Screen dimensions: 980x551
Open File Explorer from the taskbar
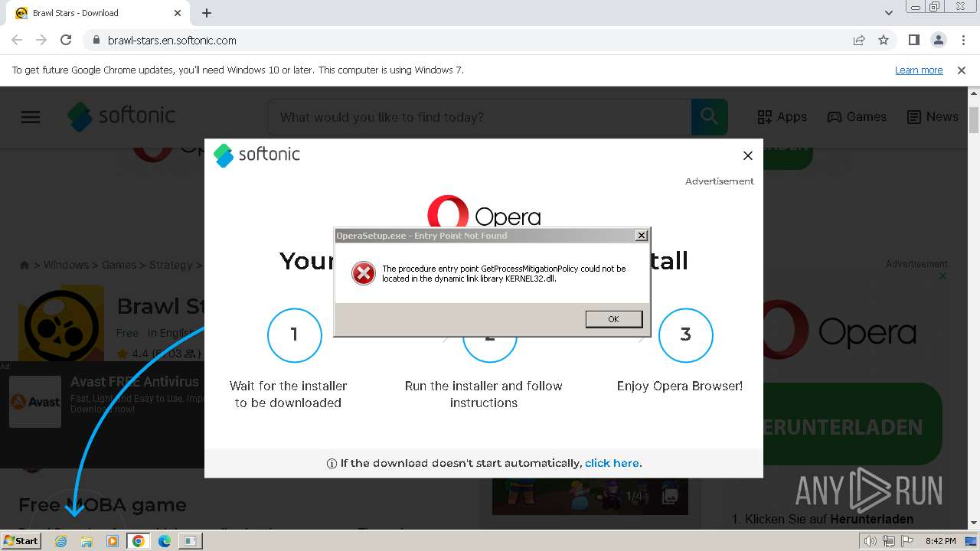(x=87, y=541)
